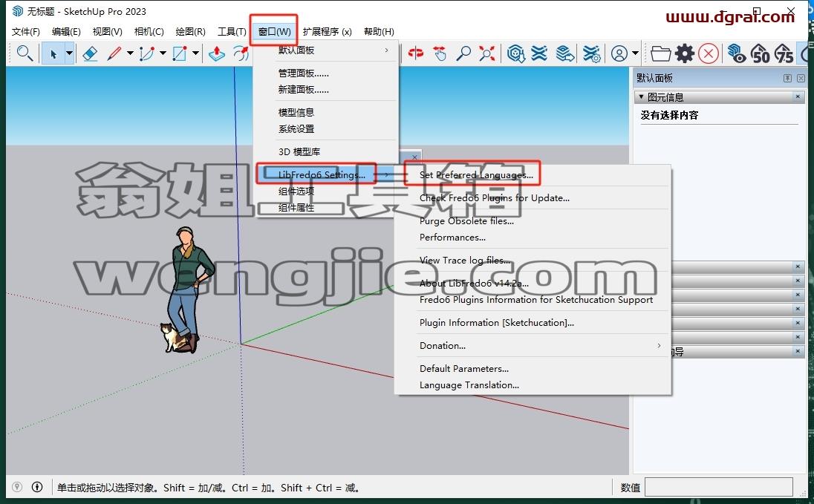Click Check Fredo6 Plugins for Update

pos(494,197)
